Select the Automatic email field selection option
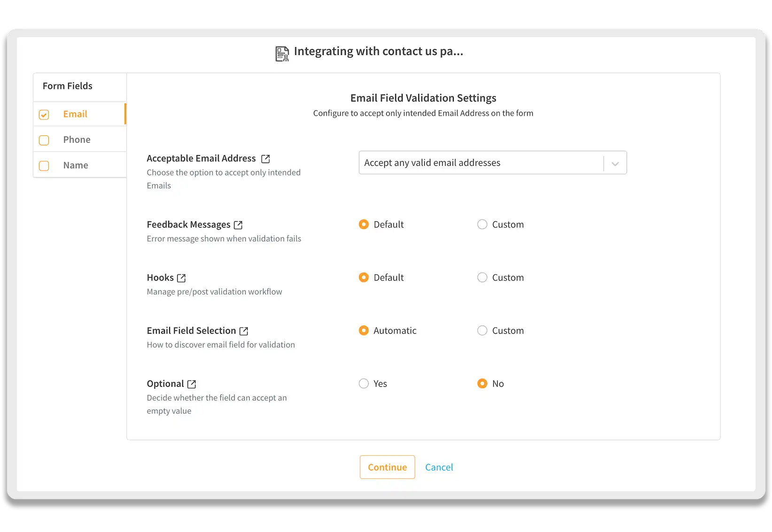772x532 pixels. click(x=364, y=331)
